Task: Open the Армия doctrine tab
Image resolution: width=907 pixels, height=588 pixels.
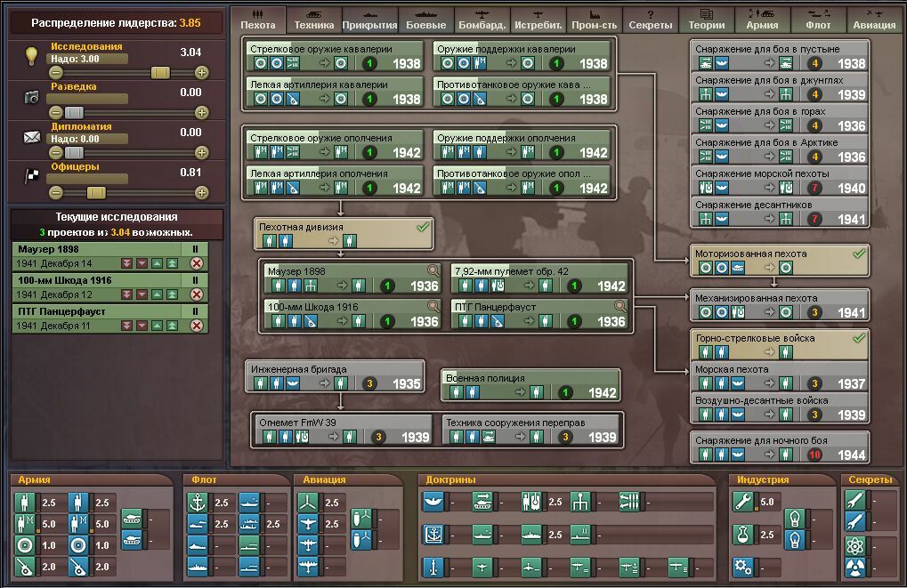Action: [x=762, y=20]
